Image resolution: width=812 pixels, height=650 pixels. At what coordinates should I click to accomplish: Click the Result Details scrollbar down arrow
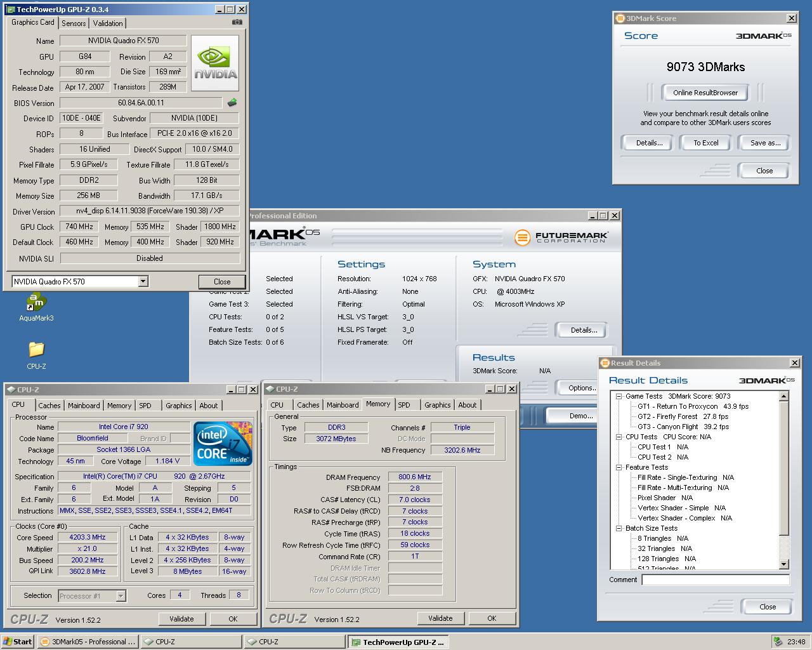point(783,564)
